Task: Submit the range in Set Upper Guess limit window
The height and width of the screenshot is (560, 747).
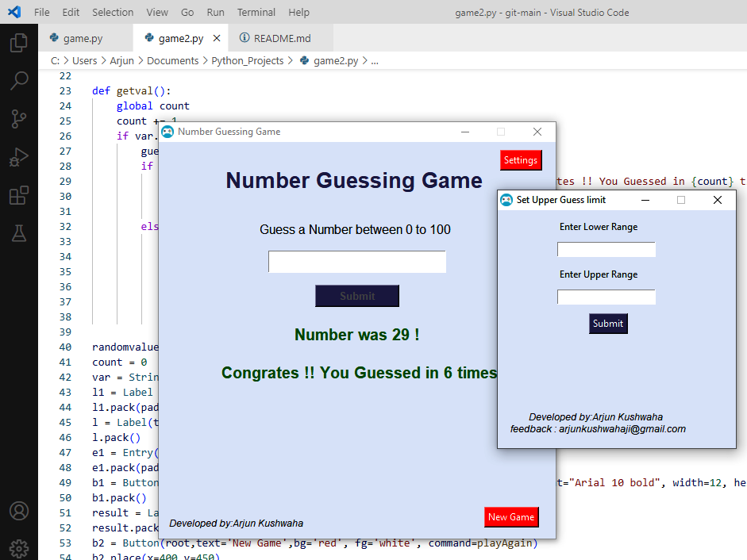Action: pos(608,324)
